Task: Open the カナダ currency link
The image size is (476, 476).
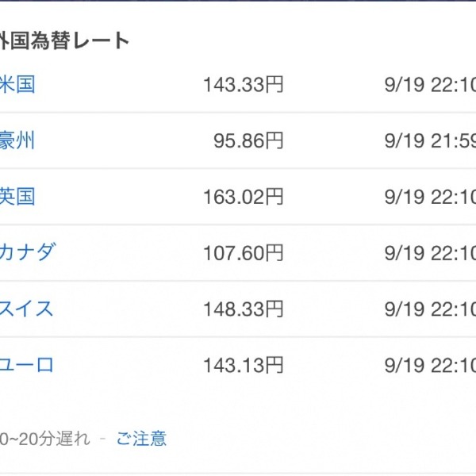Action: point(28,252)
